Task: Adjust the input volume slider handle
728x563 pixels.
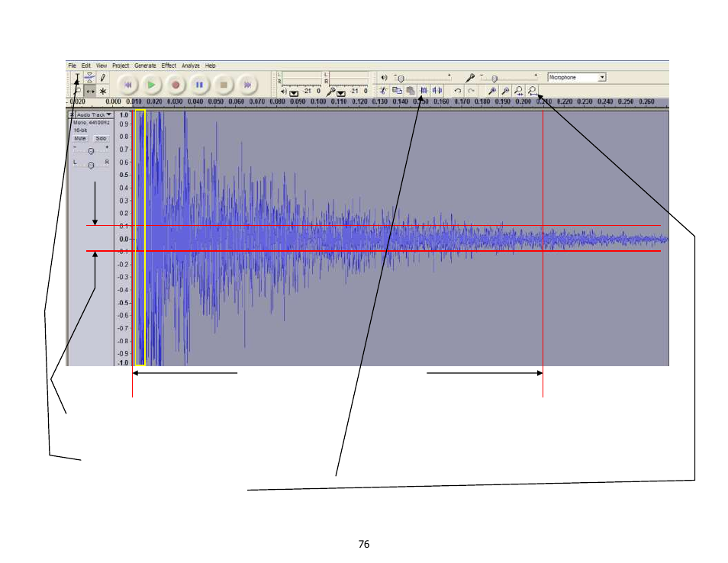Action: click(495, 79)
